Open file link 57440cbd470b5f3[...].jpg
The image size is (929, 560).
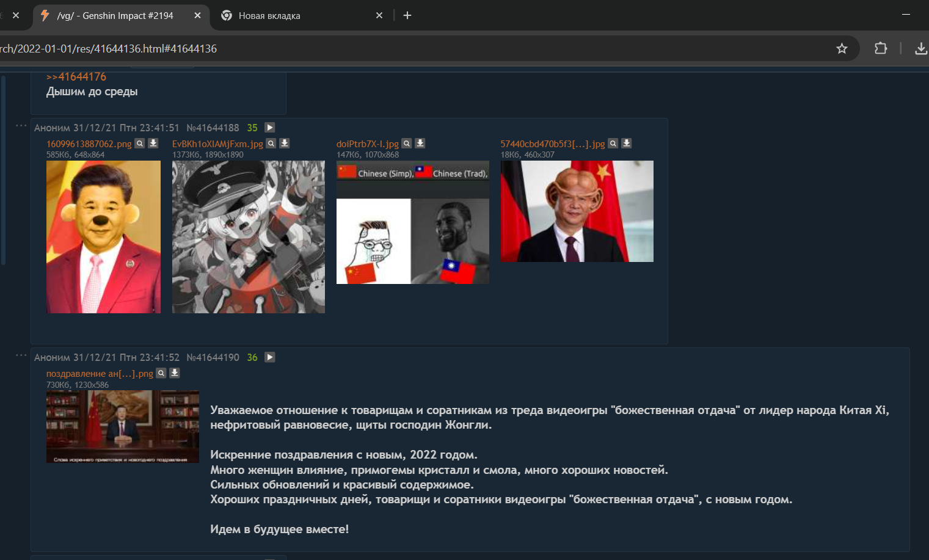point(553,144)
